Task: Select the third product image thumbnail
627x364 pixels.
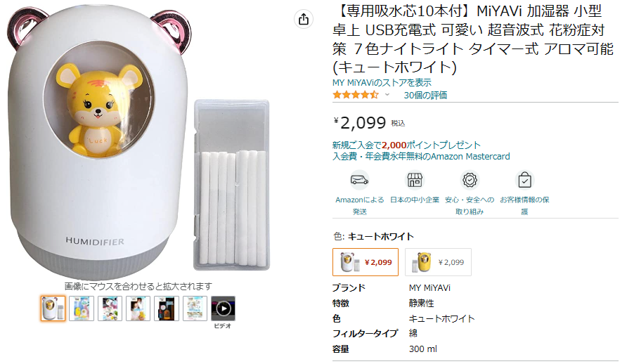Action: 110,308
